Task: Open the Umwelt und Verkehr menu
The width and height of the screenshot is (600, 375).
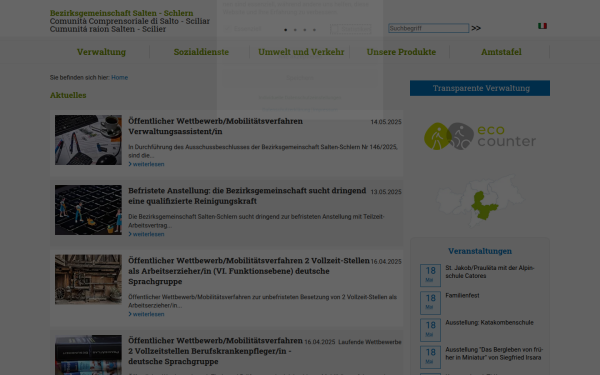Action: pyautogui.click(x=301, y=52)
